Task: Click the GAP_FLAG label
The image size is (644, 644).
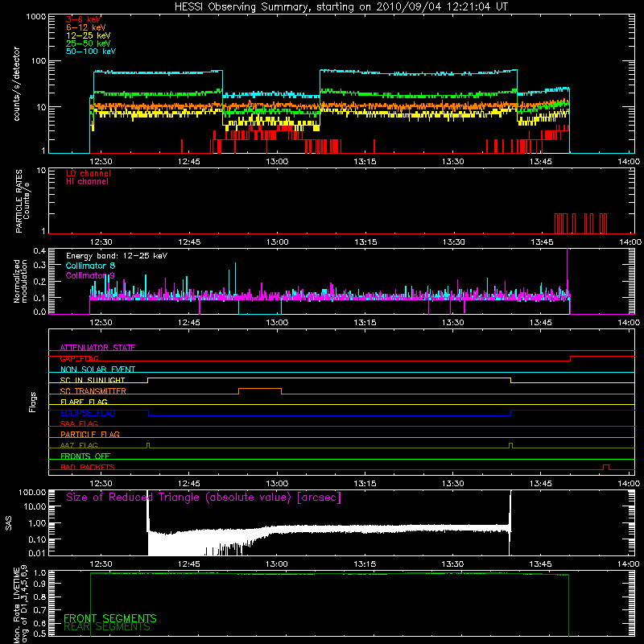Action: coord(79,358)
